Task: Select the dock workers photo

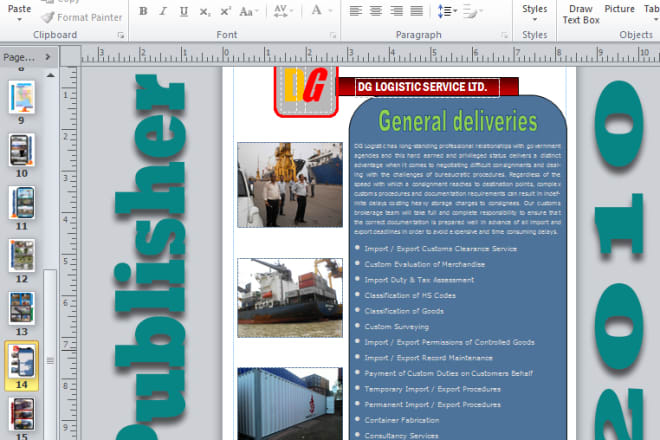Action: tap(290, 185)
